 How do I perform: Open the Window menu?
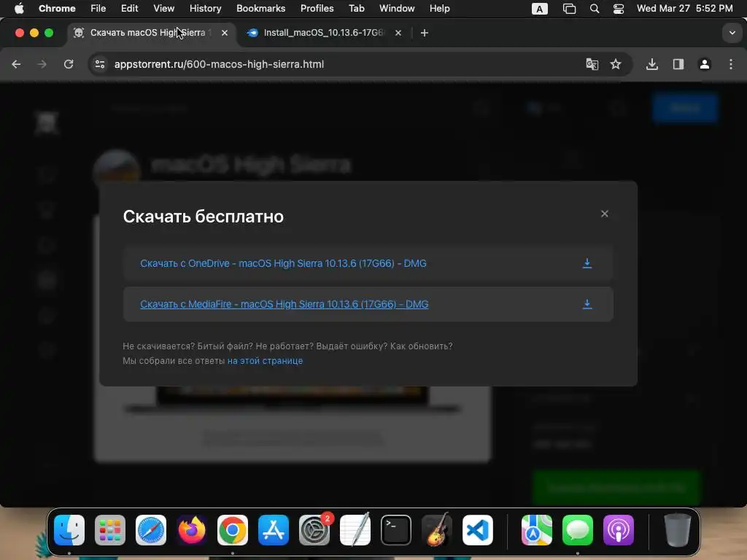click(x=397, y=8)
